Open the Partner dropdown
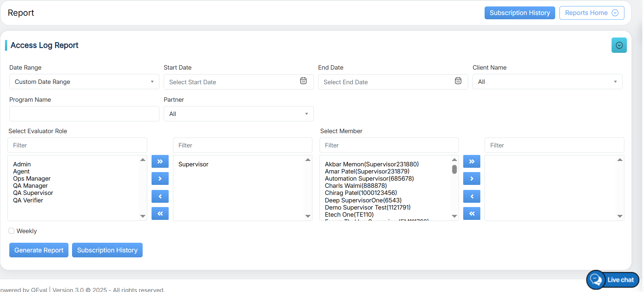644x292 pixels. pos(238,114)
